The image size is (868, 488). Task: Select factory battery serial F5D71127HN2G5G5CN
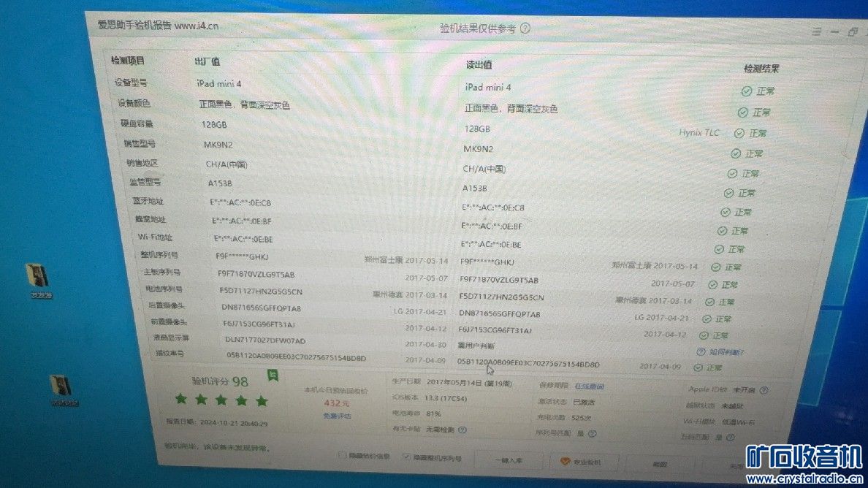click(x=261, y=291)
